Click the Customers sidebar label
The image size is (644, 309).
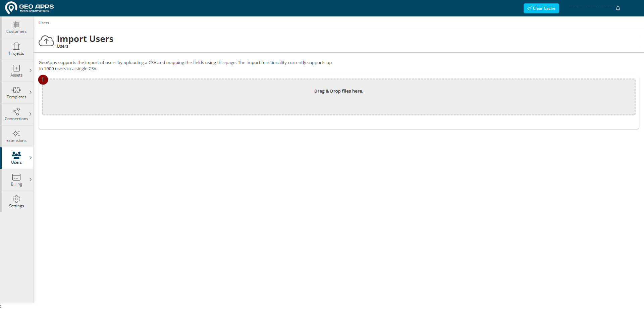click(16, 32)
